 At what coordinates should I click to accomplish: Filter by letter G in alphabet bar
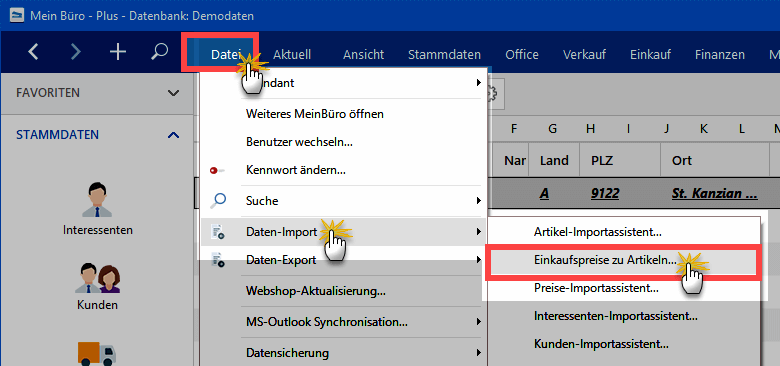pos(553,129)
